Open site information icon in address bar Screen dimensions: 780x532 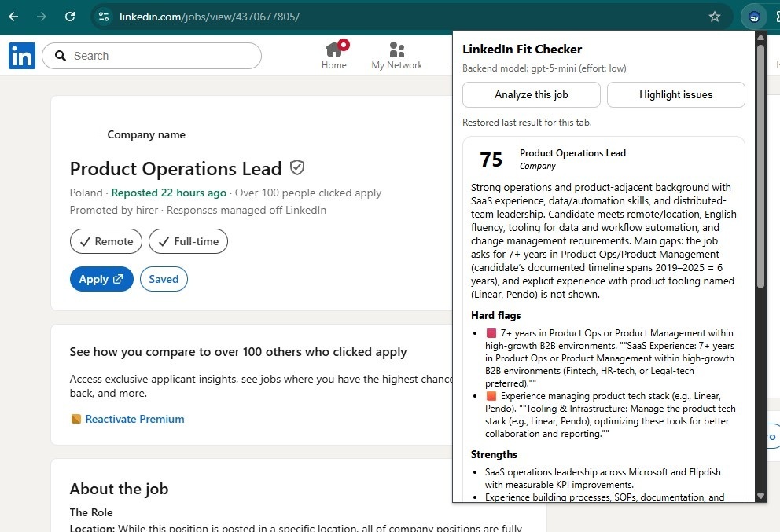click(x=104, y=17)
